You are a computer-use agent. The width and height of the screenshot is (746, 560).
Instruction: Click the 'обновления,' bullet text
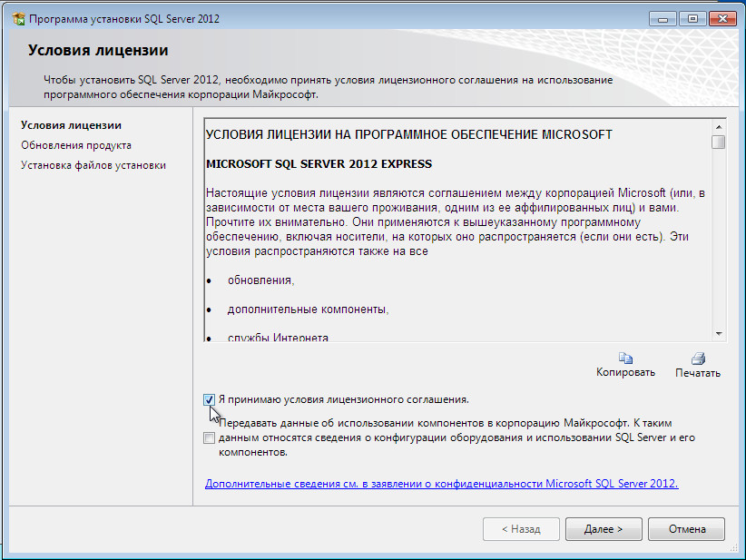pyautogui.click(x=261, y=280)
